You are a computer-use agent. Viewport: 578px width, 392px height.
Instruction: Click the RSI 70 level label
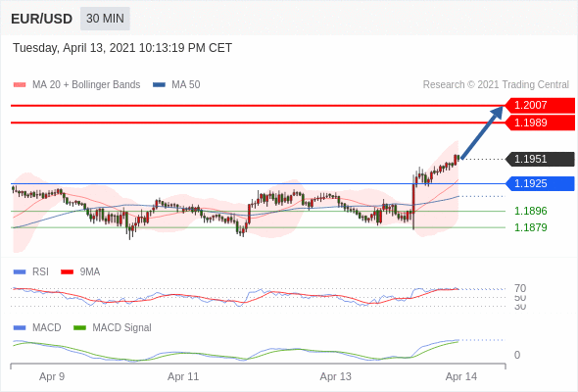(x=520, y=288)
